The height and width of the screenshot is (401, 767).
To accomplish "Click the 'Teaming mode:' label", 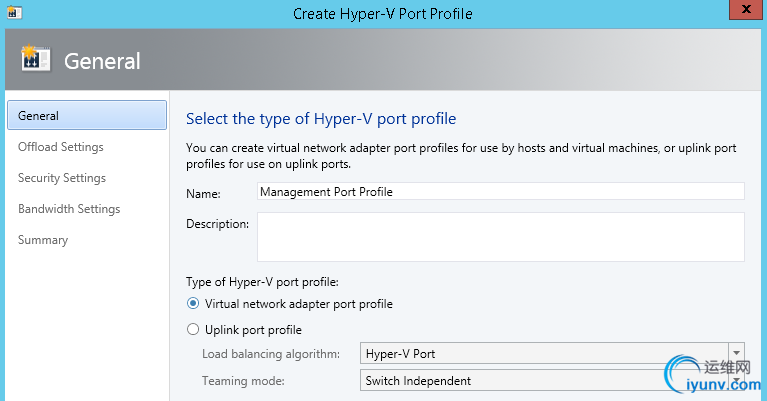I will tap(243, 381).
